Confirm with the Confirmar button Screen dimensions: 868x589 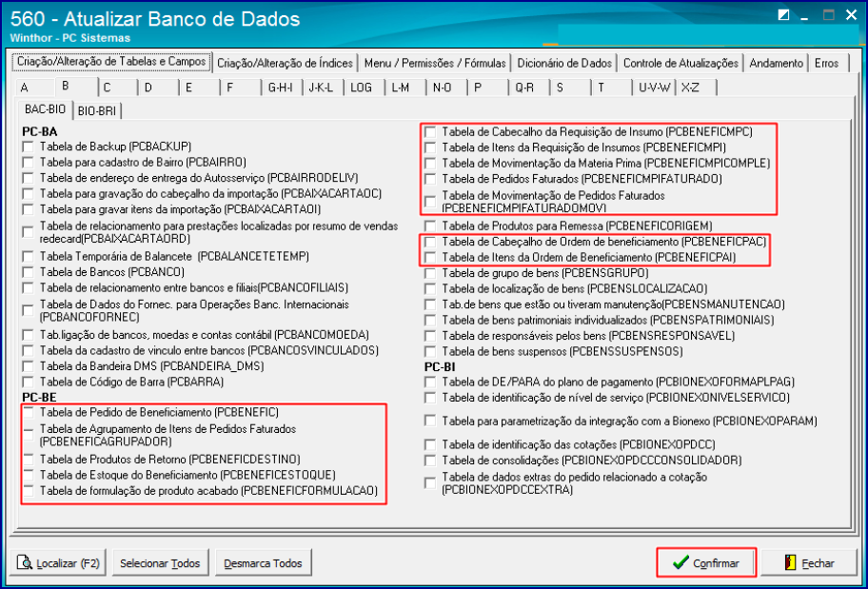tap(706, 562)
